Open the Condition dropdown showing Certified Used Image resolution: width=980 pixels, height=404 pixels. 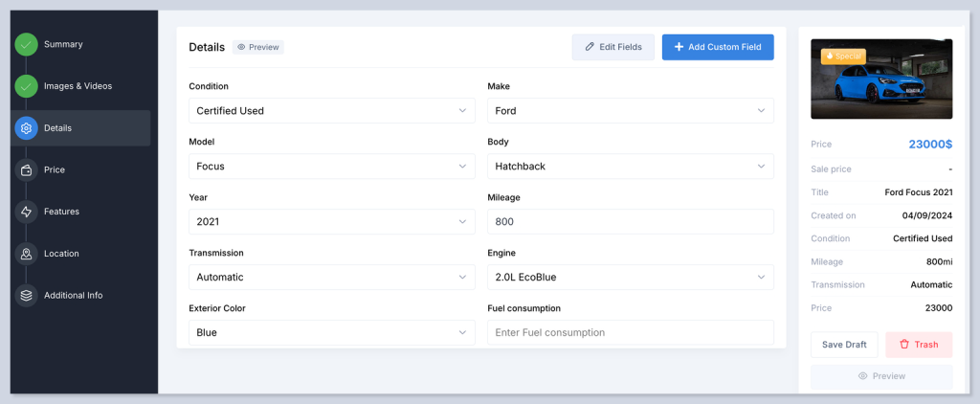coord(331,111)
